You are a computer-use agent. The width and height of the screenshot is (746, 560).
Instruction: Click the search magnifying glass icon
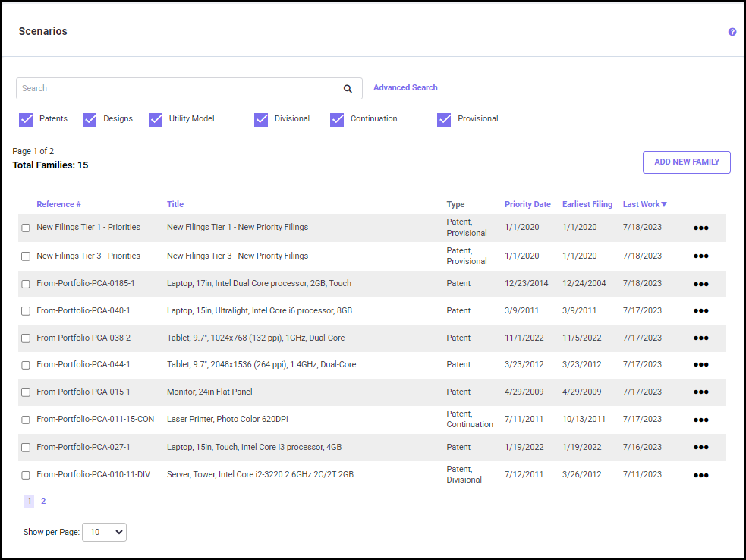pyautogui.click(x=348, y=89)
